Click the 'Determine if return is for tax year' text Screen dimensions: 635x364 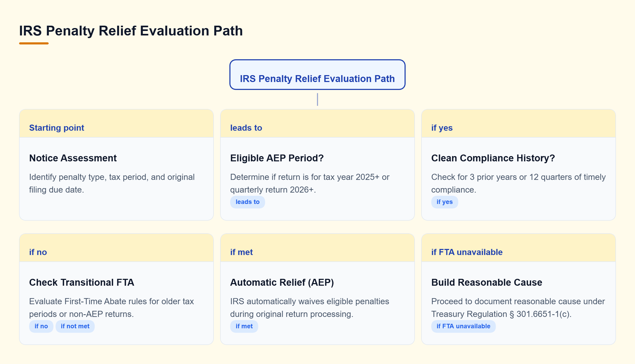310,183
